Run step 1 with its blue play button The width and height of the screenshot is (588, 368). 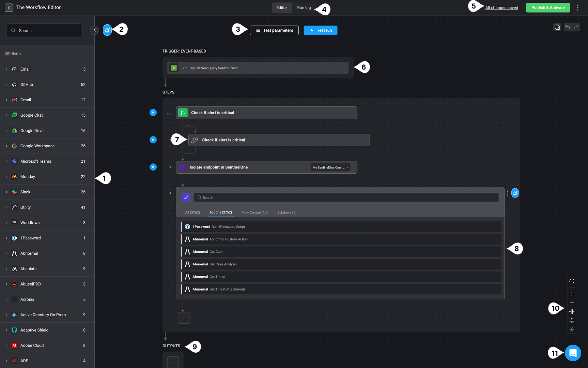point(153,113)
